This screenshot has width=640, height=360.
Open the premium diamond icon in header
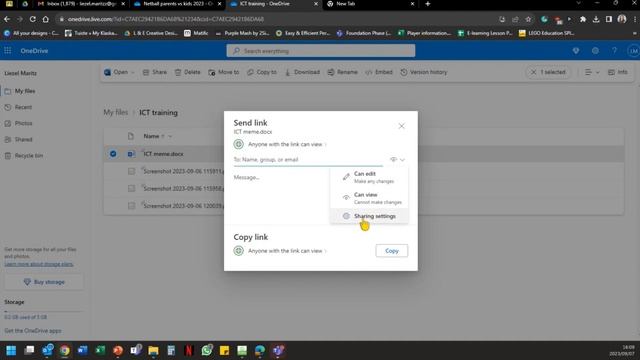(x=576, y=51)
